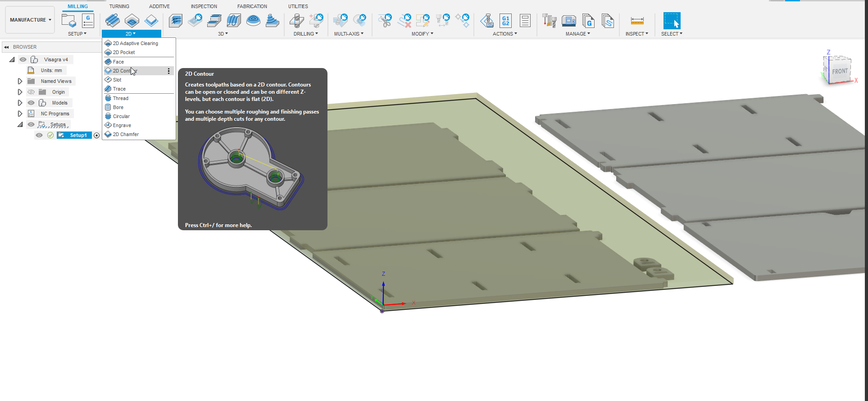
Task: Click the New Setup icon
Action: click(69, 21)
